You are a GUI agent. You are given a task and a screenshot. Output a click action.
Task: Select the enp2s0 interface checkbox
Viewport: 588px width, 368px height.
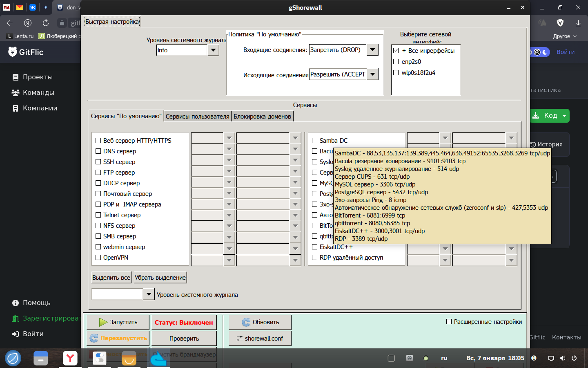pos(396,62)
